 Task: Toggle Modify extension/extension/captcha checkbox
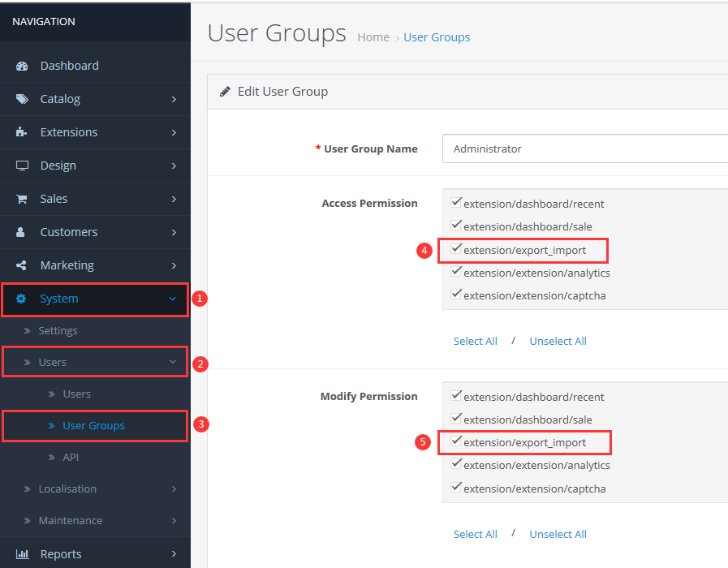(x=456, y=487)
